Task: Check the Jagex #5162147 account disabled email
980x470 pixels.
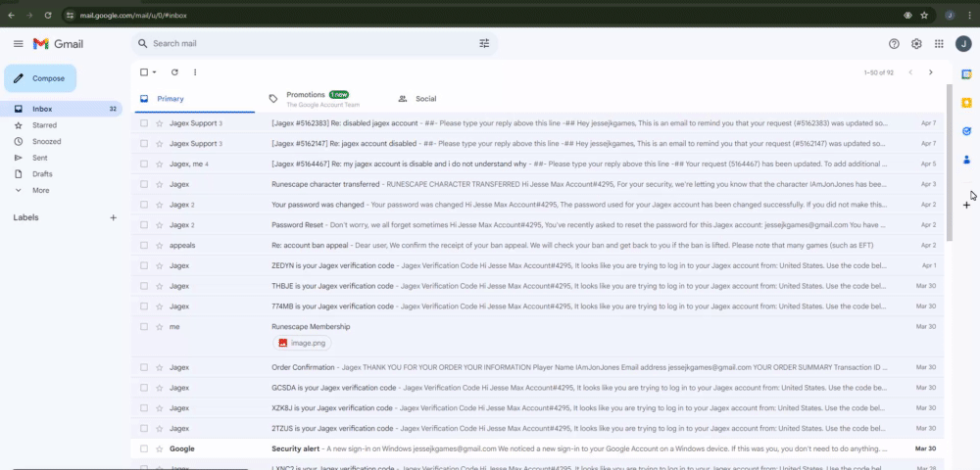Action: point(144,144)
